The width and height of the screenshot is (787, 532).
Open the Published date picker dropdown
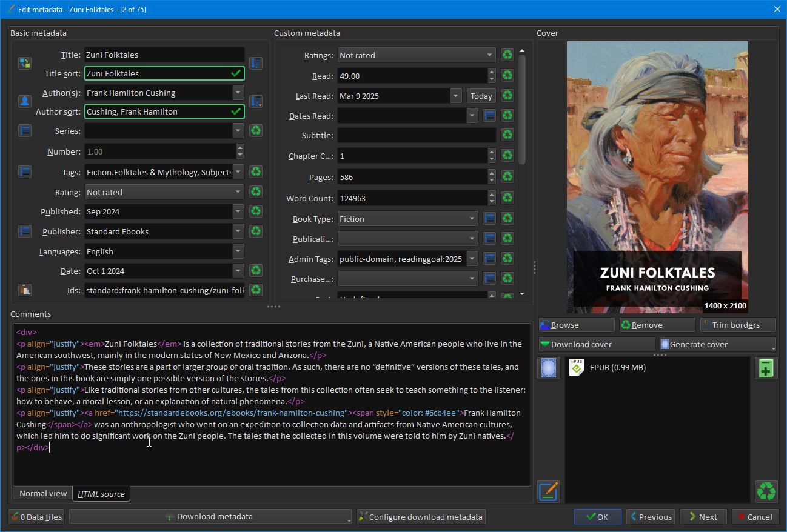click(238, 211)
